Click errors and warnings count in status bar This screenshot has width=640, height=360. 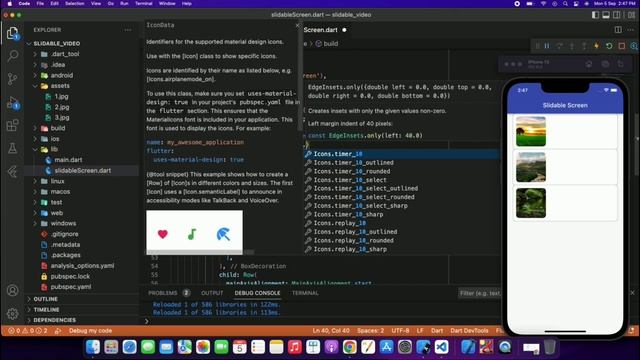pos(28,331)
